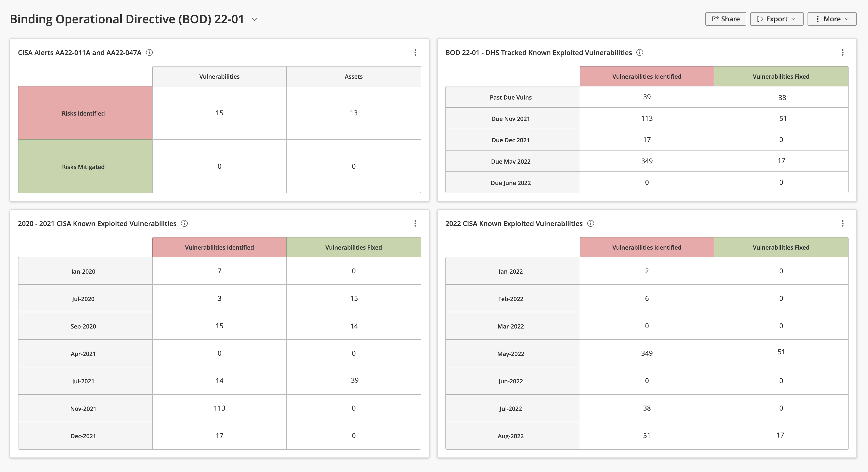This screenshot has width=868, height=472.
Task: Click Due May 2022 identified value 349
Action: coord(647,161)
